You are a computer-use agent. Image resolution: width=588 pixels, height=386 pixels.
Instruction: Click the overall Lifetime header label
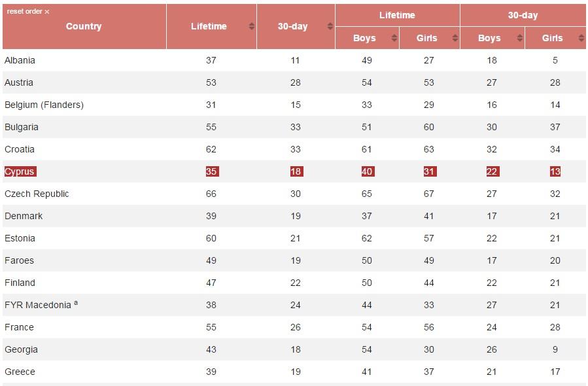pos(209,26)
